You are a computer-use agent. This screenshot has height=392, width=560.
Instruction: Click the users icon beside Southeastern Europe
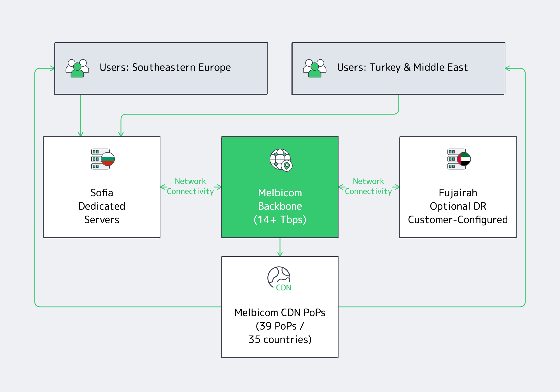77,68
